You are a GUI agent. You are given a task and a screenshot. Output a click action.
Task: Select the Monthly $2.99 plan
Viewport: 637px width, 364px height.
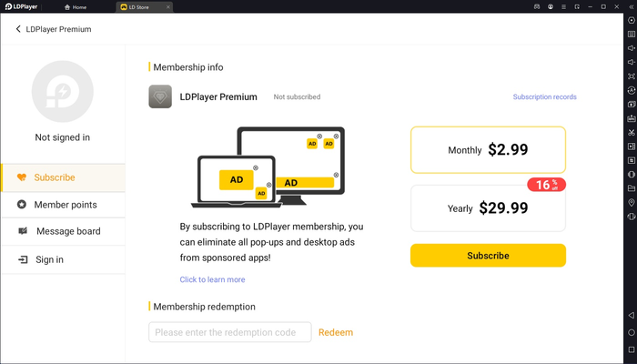[x=488, y=149]
